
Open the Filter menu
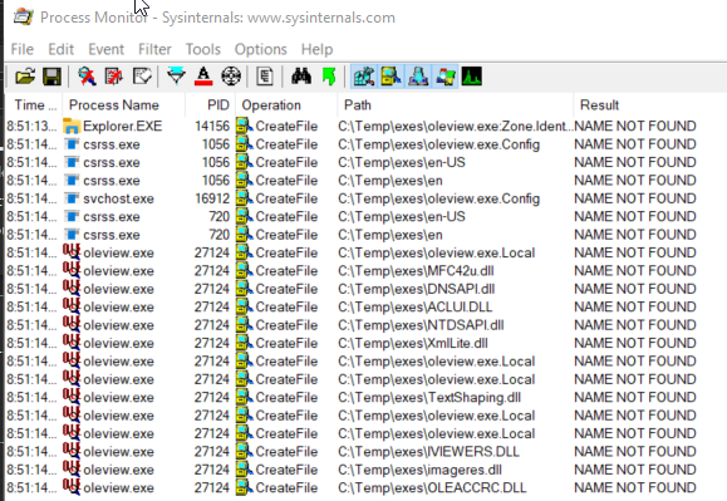[x=155, y=49]
